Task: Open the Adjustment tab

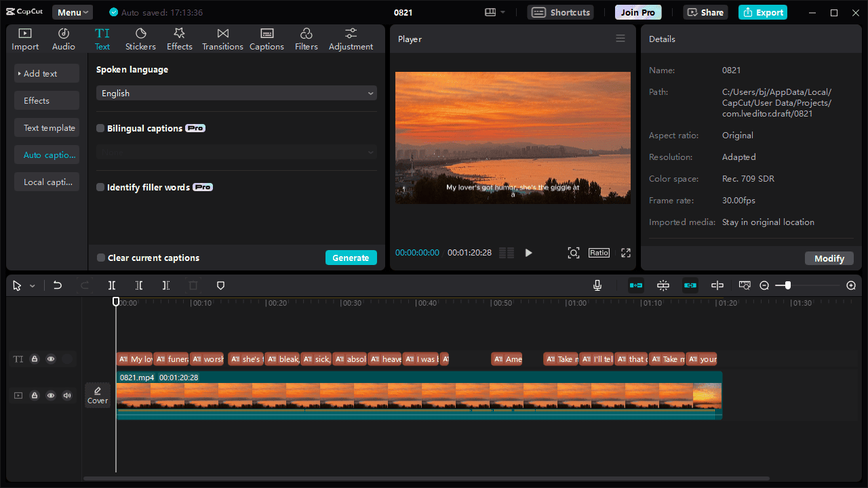Action: pos(351,39)
